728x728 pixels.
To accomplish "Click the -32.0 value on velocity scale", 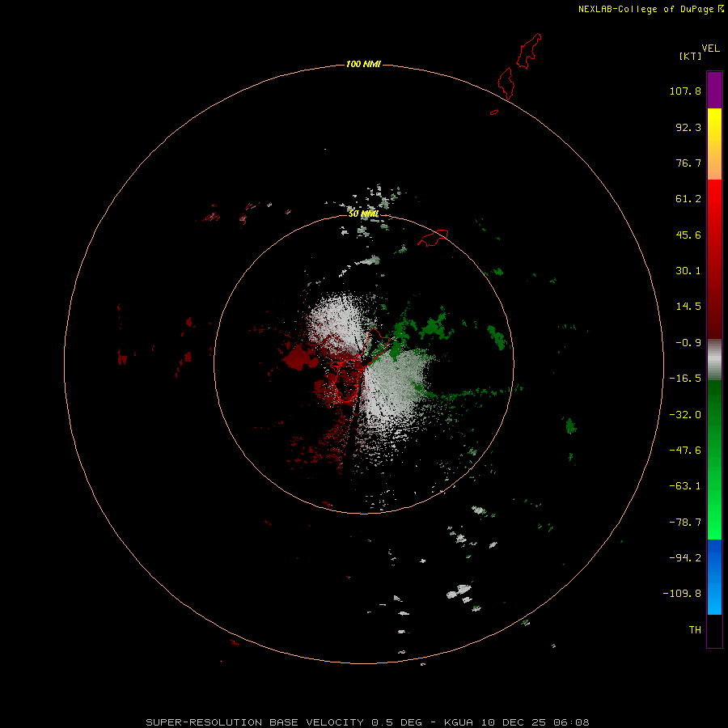I will (x=685, y=415).
